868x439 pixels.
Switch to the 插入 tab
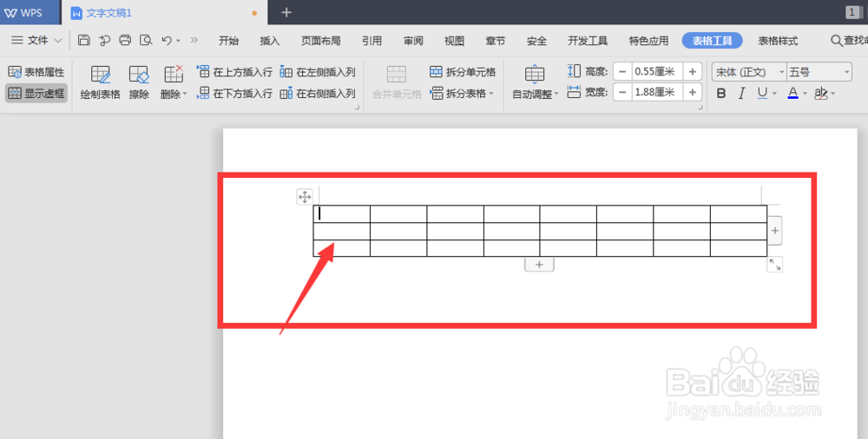click(x=270, y=41)
